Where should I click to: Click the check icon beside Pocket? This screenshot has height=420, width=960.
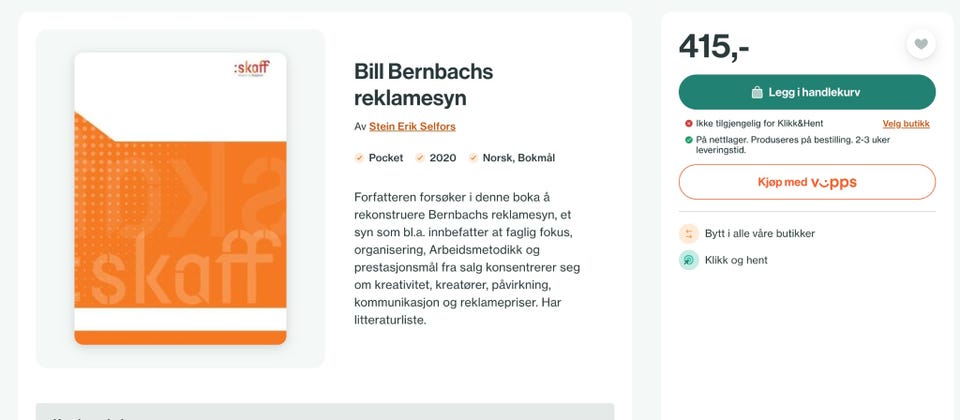point(360,158)
